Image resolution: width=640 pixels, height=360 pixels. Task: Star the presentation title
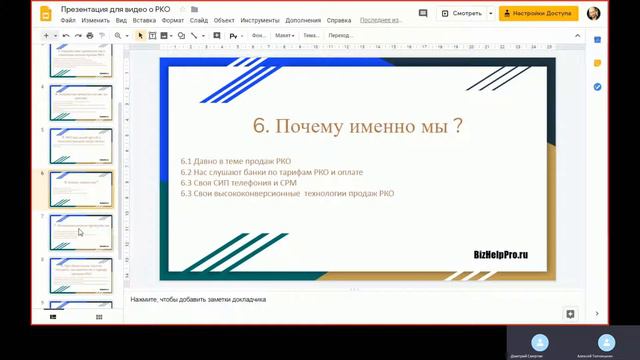click(182, 9)
